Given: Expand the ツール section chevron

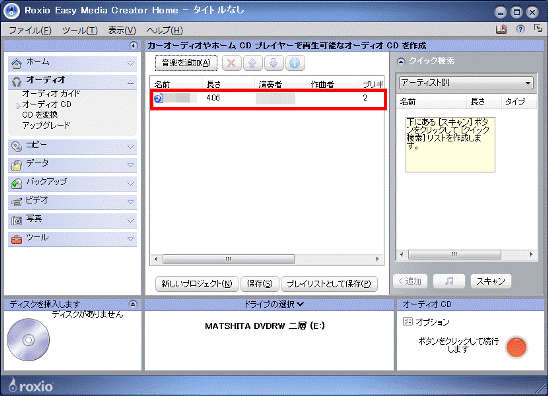Looking at the screenshot, I should pos(130,239).
